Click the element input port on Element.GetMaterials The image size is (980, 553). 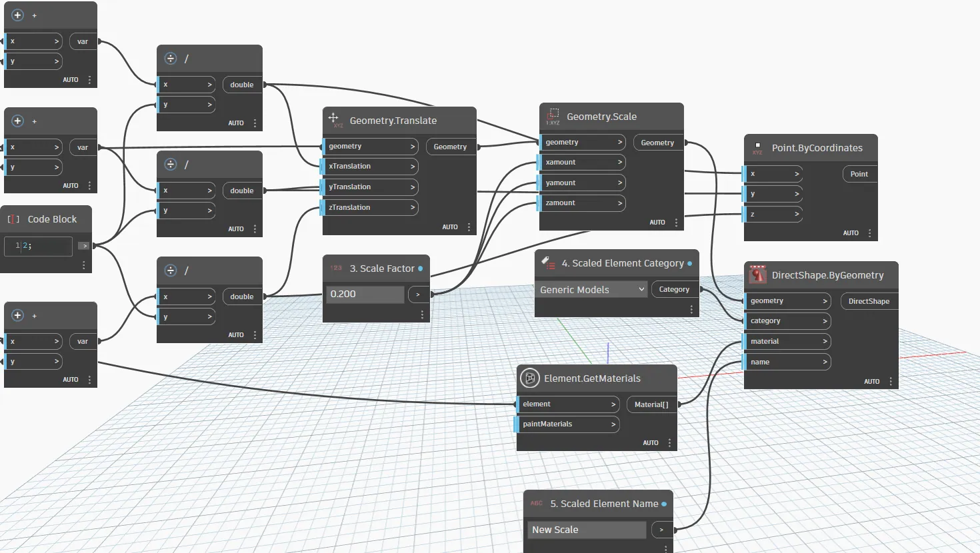tap(567, 404)
